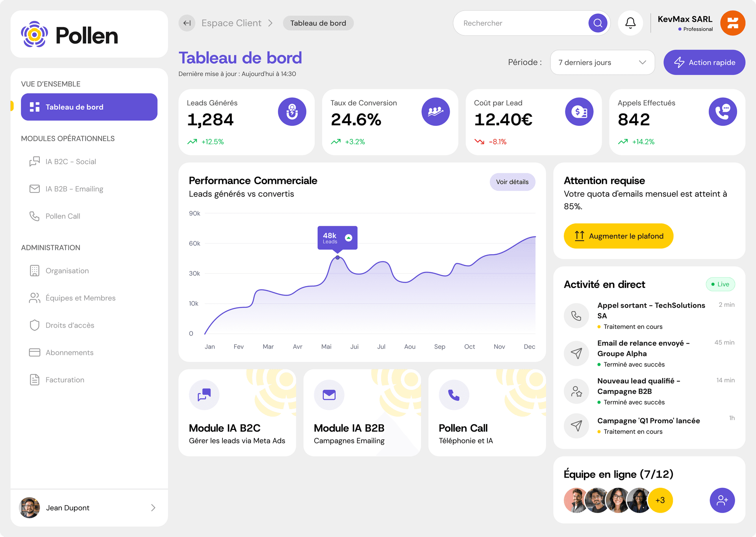Viewport: 756px width, 537px height.
Task: Click the phone icon on Appels Effectués card
Action: click(x=723, y=111)
